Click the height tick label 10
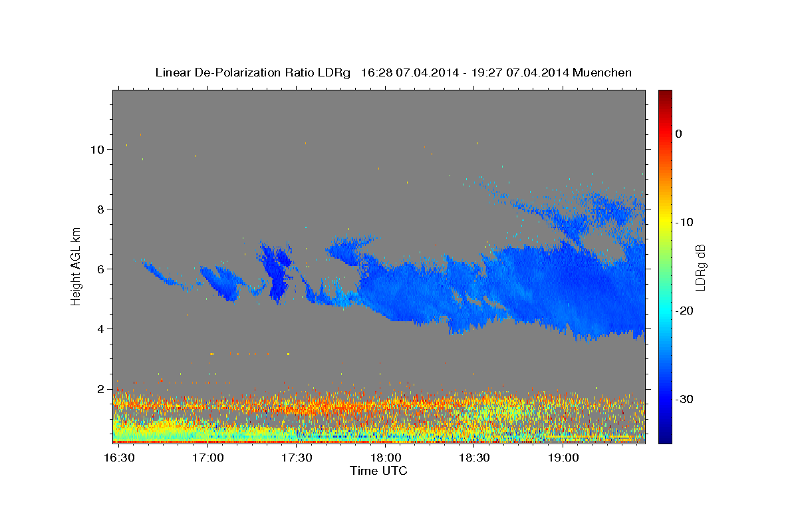 click(x=97, y=149)
